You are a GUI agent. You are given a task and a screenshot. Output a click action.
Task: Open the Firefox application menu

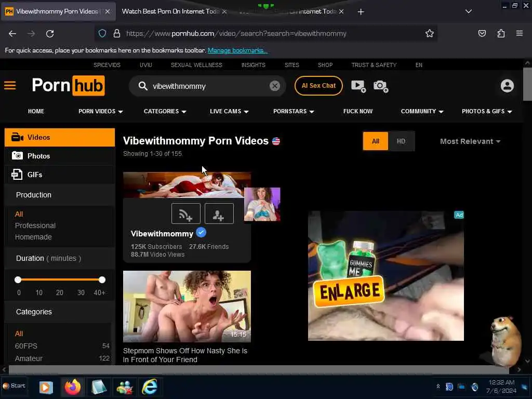tap(520, 33)
